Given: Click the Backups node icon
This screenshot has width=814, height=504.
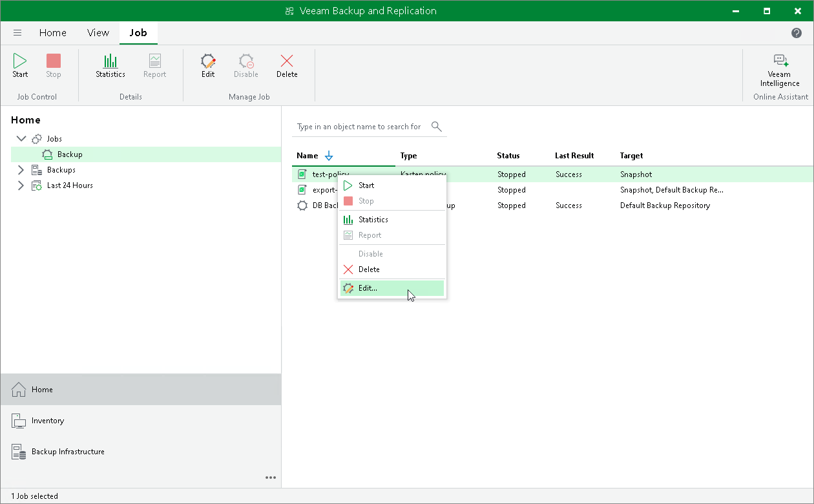Looking at the screenshot, I should [x=37, y=170].
